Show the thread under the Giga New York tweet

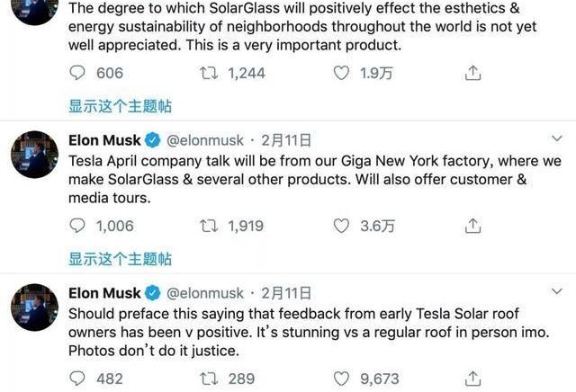tap(120, 259)
